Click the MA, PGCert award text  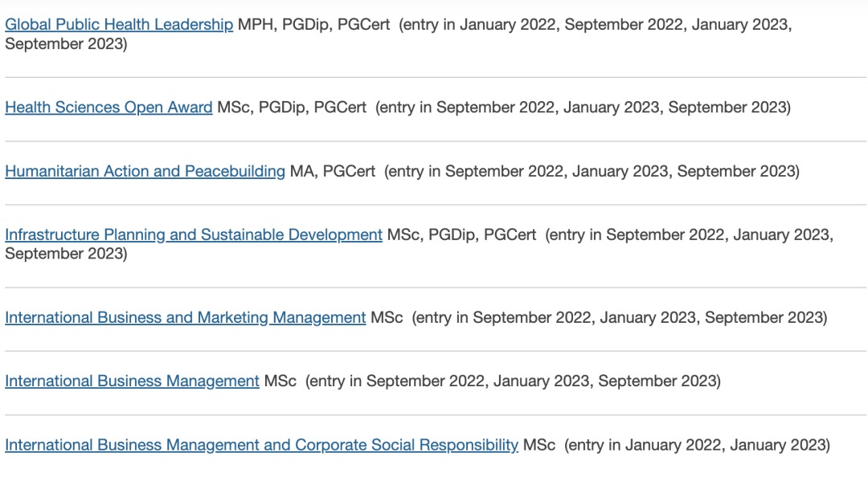[x=333, y=171]
